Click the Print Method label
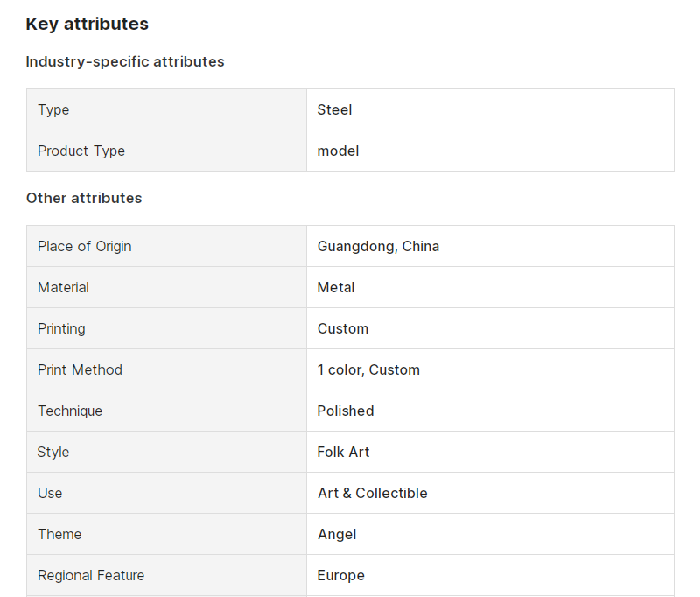The height and width of the screenshot is (597, 700). [80, 369]
